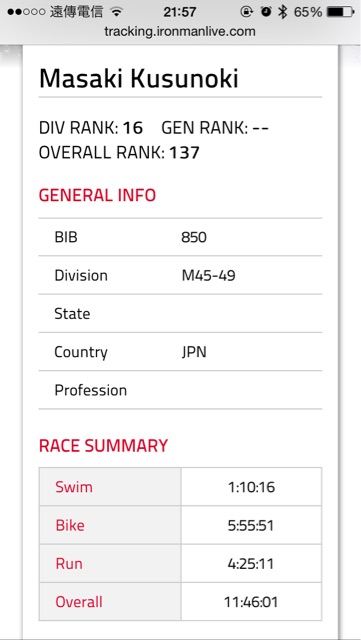The width and height of the screenshot is (361, 640).
Task: Tap the RACE SUMMARY section heading
Action: 103,445
